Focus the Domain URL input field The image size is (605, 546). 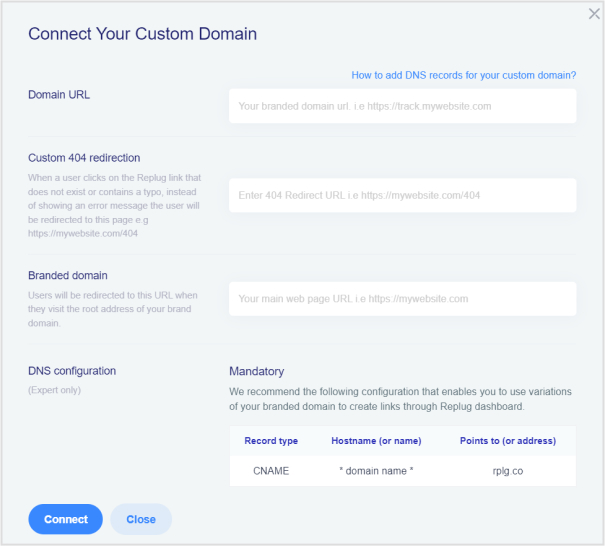point(402,106)
